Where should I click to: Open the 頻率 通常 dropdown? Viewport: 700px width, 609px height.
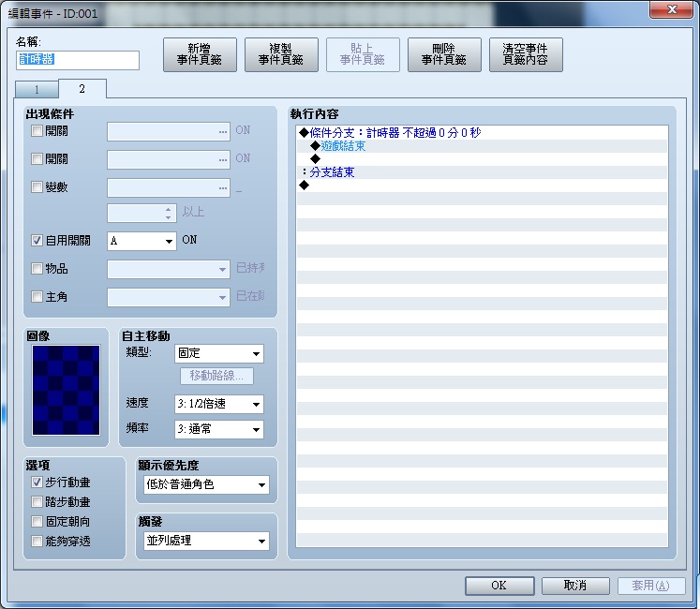218,429
